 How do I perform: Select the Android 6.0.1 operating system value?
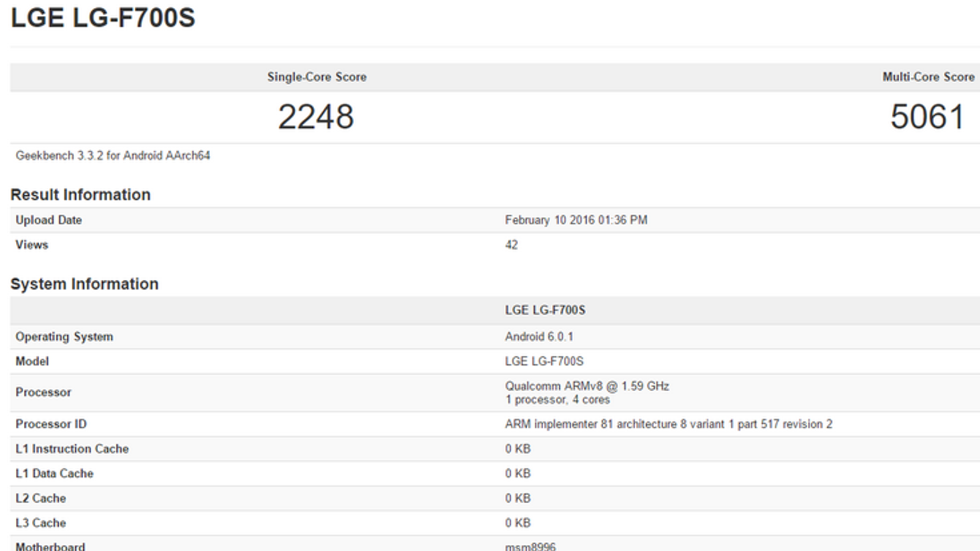(x=539, y=337)
